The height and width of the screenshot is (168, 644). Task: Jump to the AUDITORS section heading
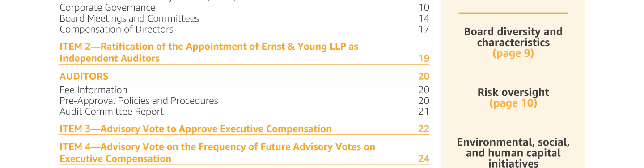pyautogui.click(x=84, y=76)
